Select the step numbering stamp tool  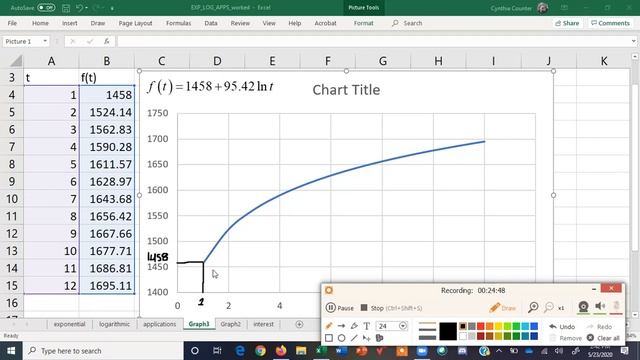pyautogui.click(x=379, y=338)
